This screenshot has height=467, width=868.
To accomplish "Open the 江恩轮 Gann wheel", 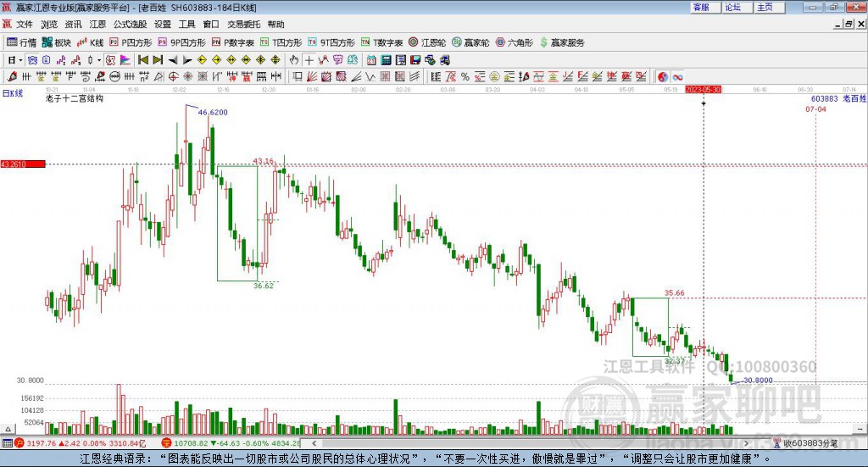I will (427, 42).
